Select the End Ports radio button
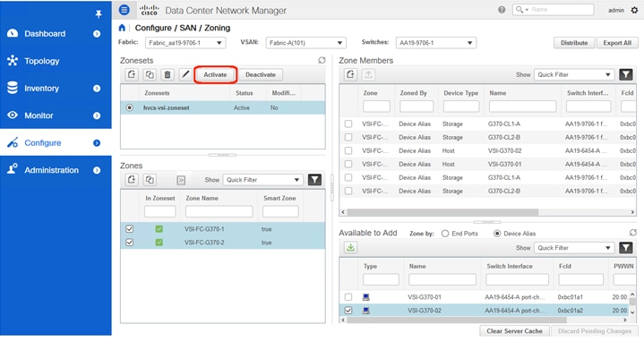The image size is (644, 341). (x=445, y=234)
